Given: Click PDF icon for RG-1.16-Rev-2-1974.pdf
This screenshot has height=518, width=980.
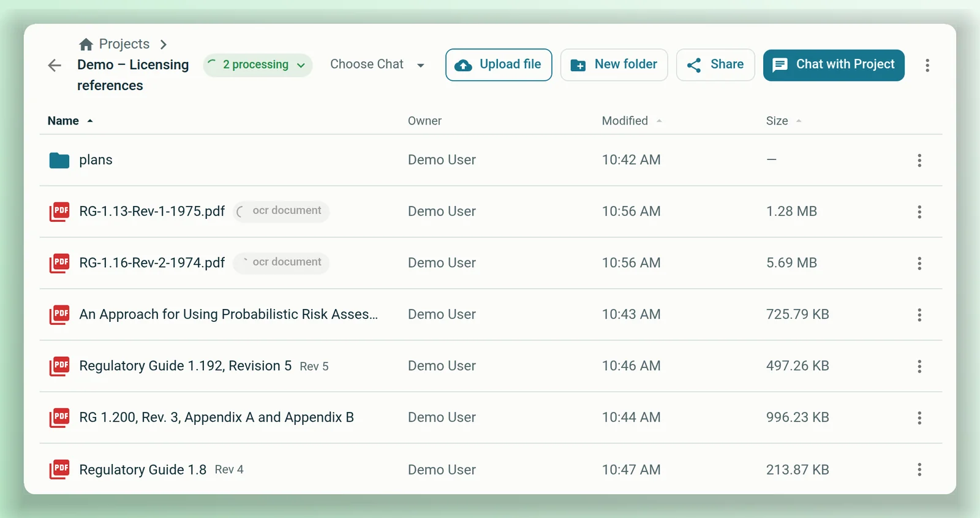Looking at the screenshot, I should tap(59, 264).
